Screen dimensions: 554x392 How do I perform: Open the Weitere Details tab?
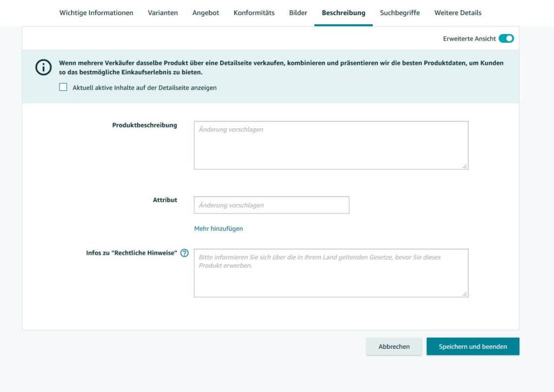click(458, 13)
